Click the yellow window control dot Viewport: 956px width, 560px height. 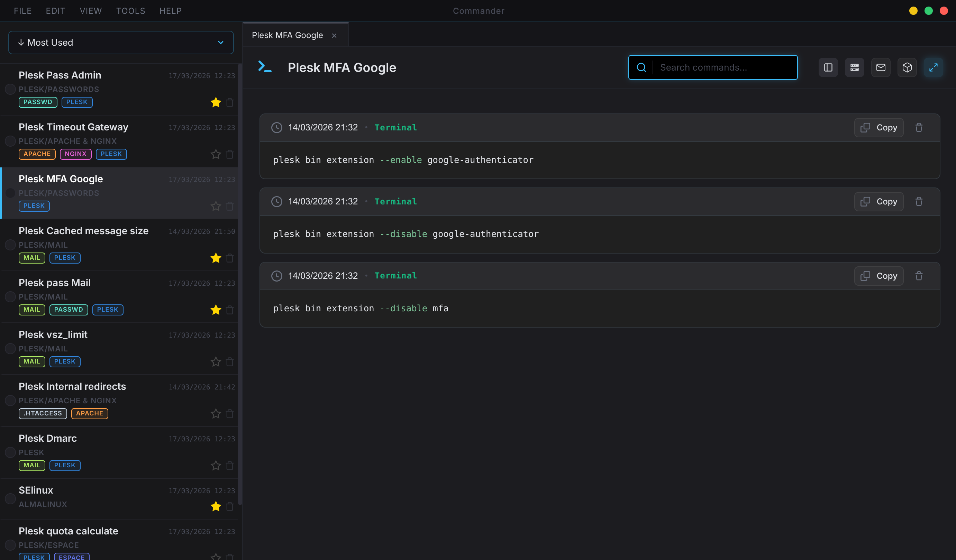pos(913,11)
